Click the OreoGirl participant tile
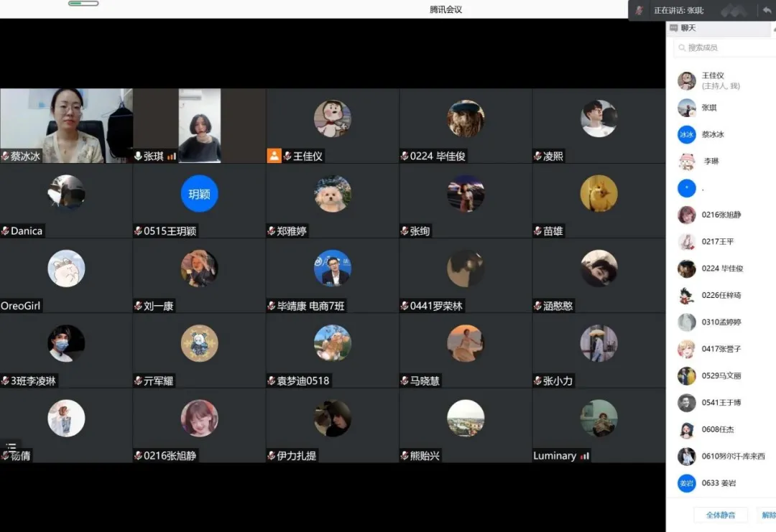The width and height of the screenshot is (776, 532). [x=66, y=275]
